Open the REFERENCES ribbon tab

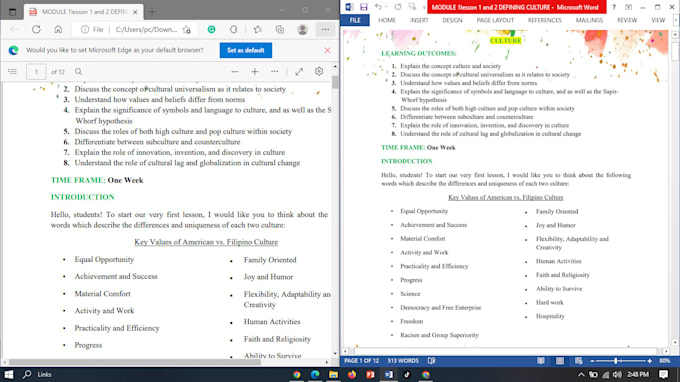point(545,20)
